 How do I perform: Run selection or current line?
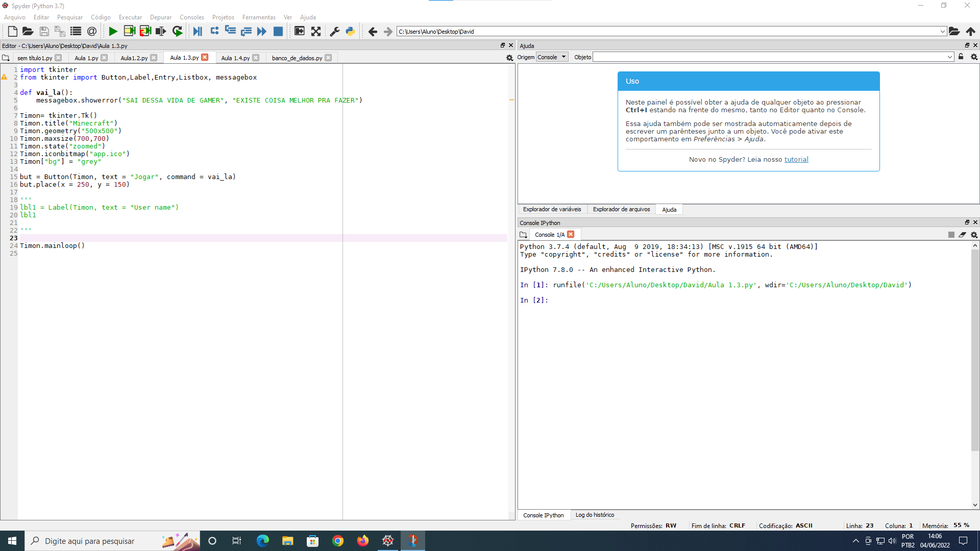(161, 32)
